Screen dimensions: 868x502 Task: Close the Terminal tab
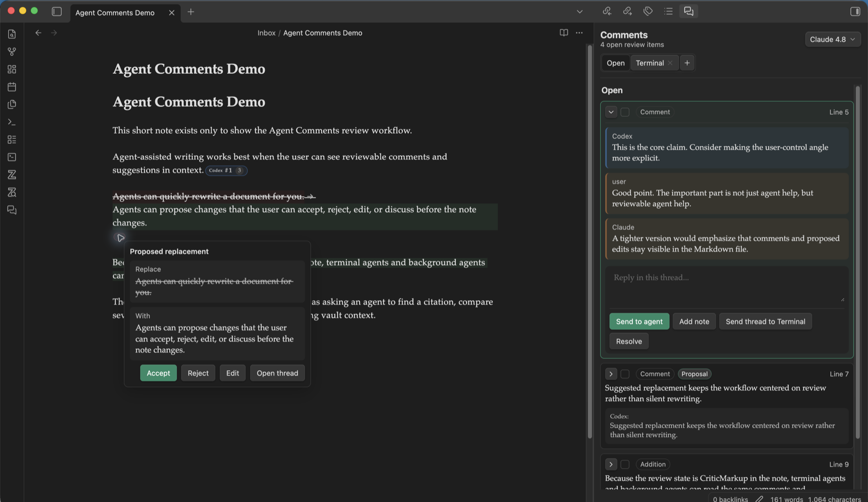click(x=670, y=63)
